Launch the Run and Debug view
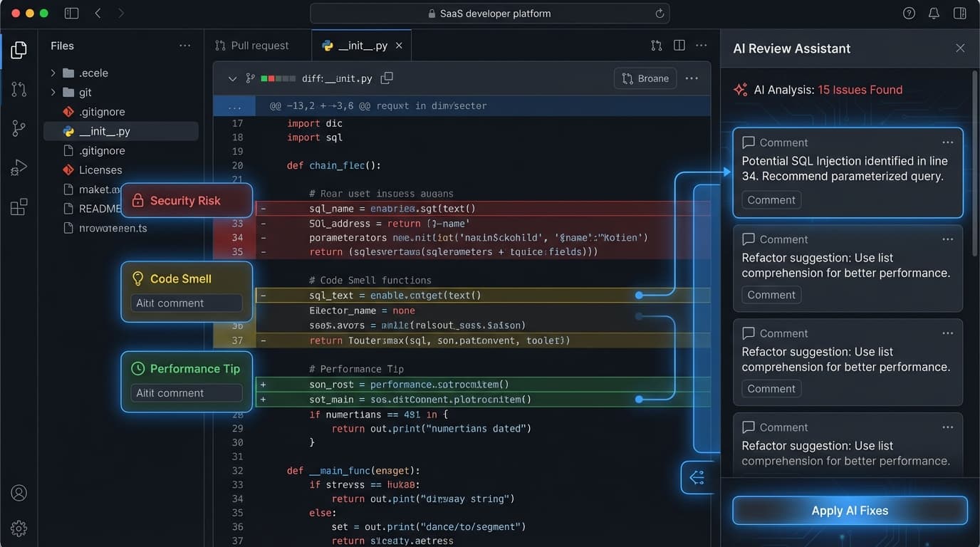The height and width of the screenshot is (547, 980). 19,167
